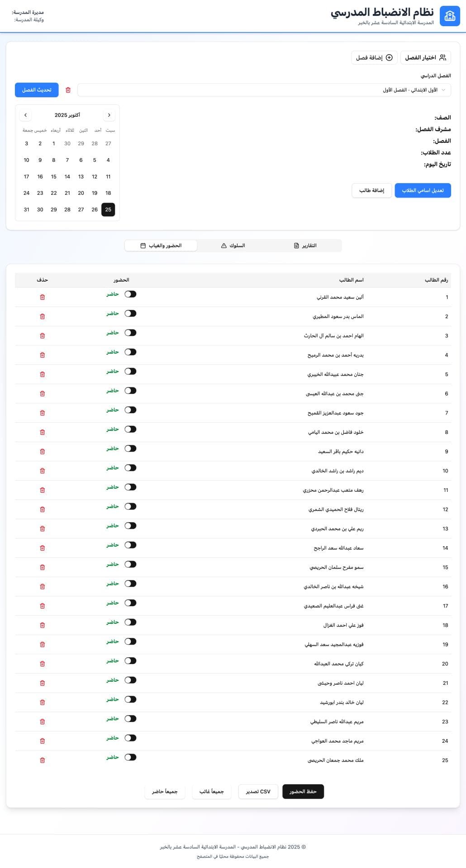Delete student row 16 with the trash icon

43,586
